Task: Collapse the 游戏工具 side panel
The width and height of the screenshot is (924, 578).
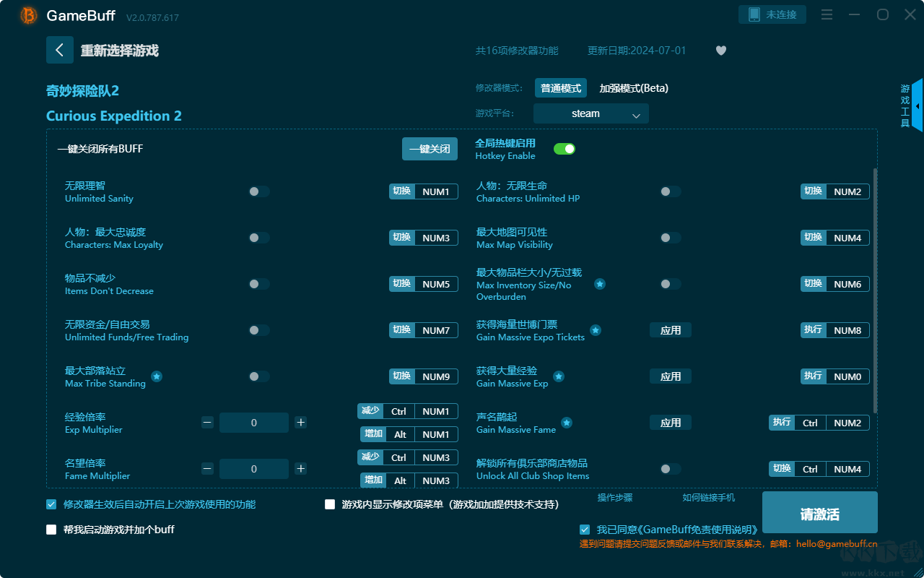Action: (915, 105)
